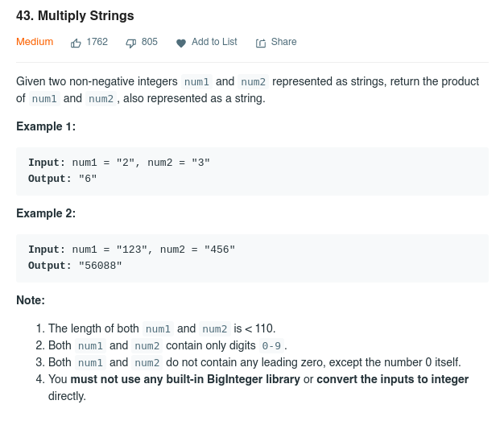Screen dimensions: 504x421
Task: Click the 805 dislikes count
Action: click(150, 42)
